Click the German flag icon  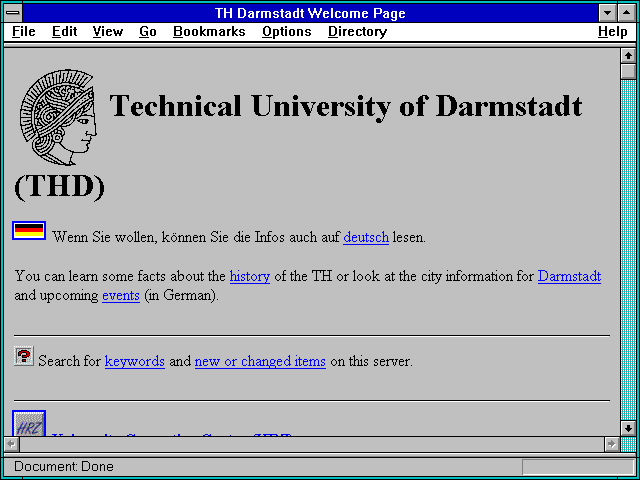pos(29,231)
